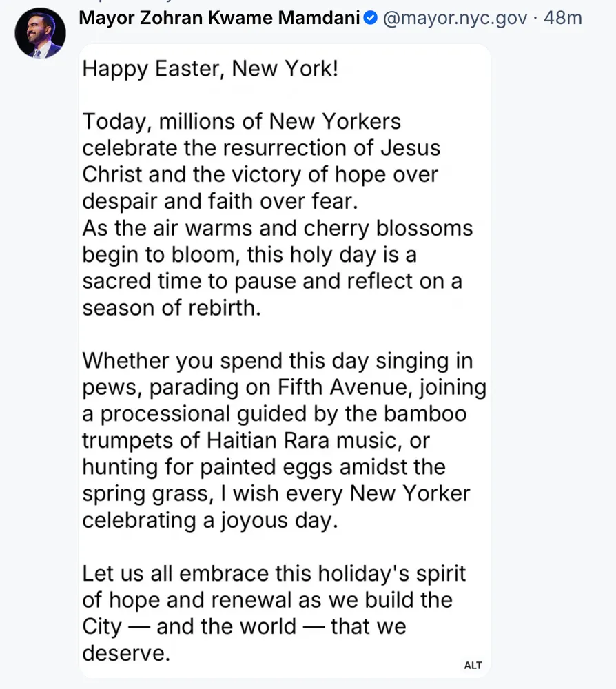The height and width of the screenshot is (689, 616).
Task: Click the 'Today, millions of New Yorkers' line
Action: pyautogui.click(x=241, y=121)
